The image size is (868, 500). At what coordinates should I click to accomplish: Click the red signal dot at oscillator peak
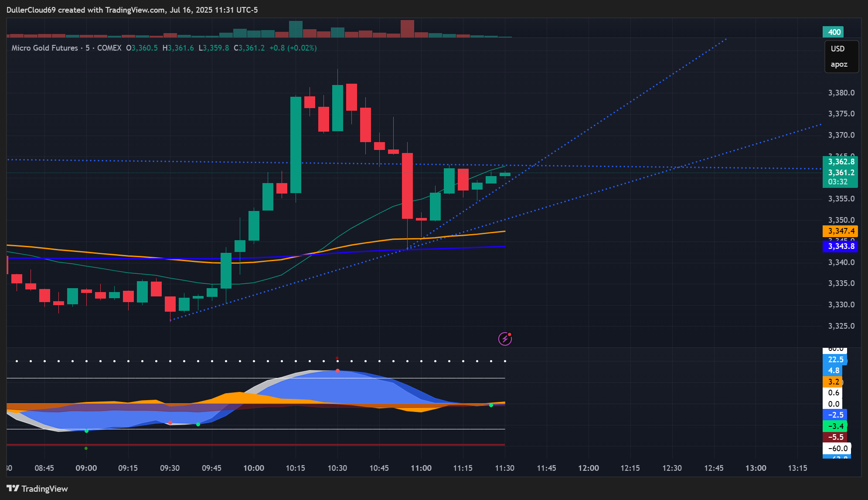click(337, 371)
